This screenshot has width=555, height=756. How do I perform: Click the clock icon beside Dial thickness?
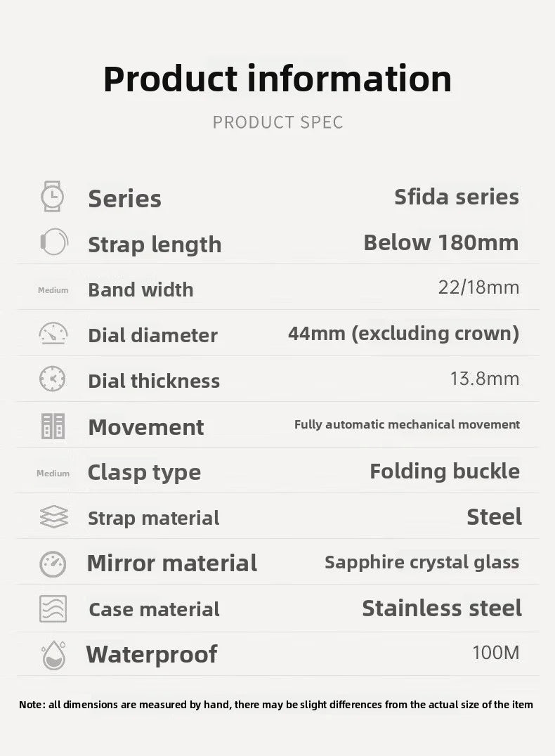[53, 379]
